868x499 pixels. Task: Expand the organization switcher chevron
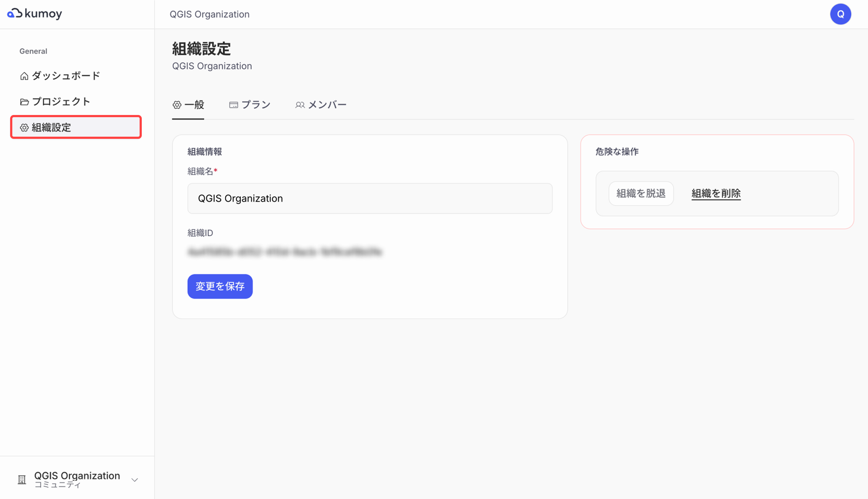click(x=135, y=480)
